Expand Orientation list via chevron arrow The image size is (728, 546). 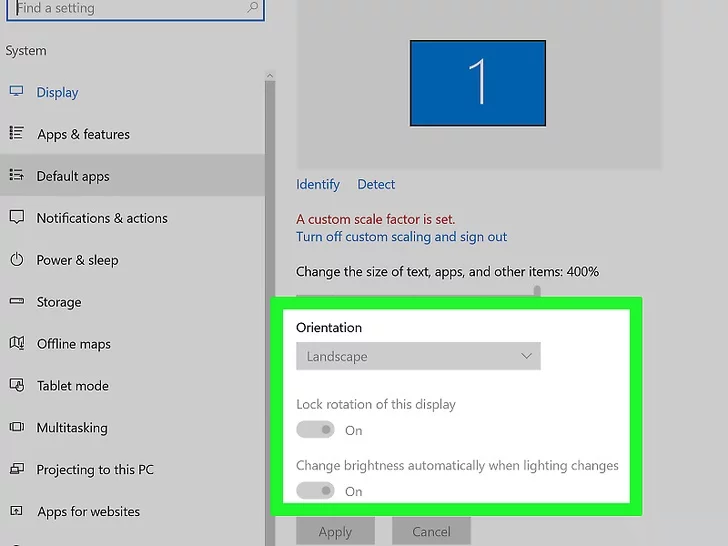(527, 356)
